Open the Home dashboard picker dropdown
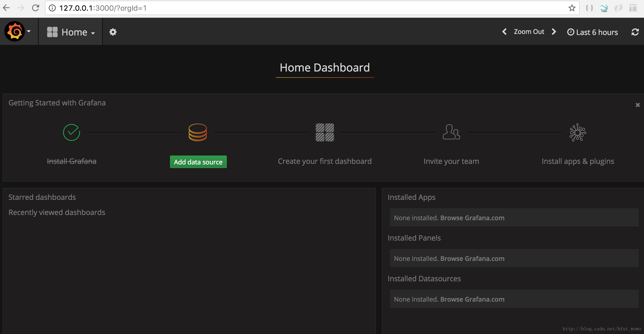This screenshot has height=334, width=644. point(71,32)
